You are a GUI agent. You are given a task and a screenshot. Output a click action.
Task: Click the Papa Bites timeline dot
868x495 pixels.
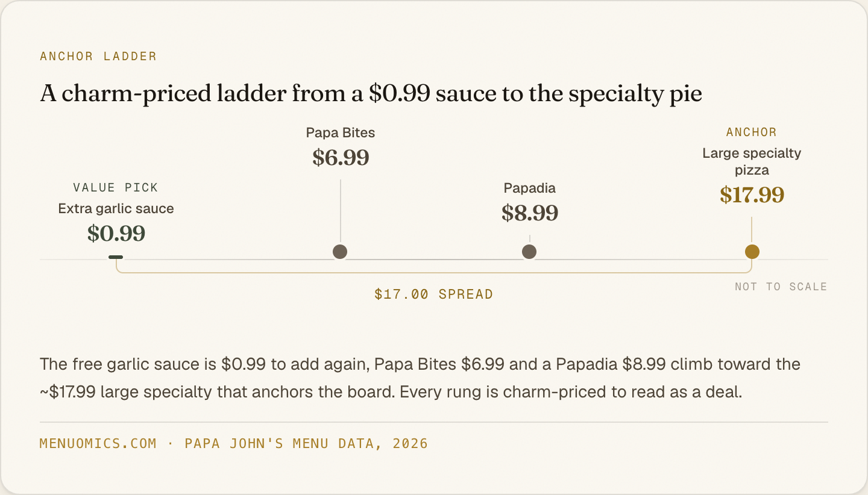340,252
